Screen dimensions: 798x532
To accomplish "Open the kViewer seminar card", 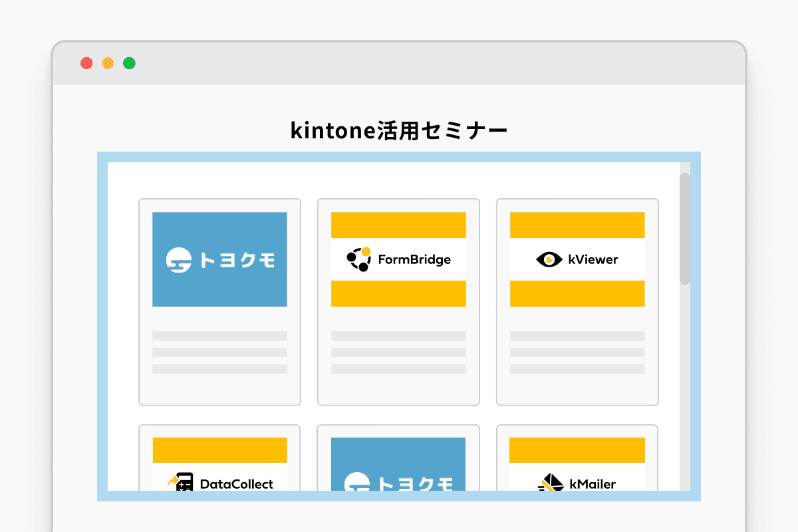I will (x=577, y=301).
